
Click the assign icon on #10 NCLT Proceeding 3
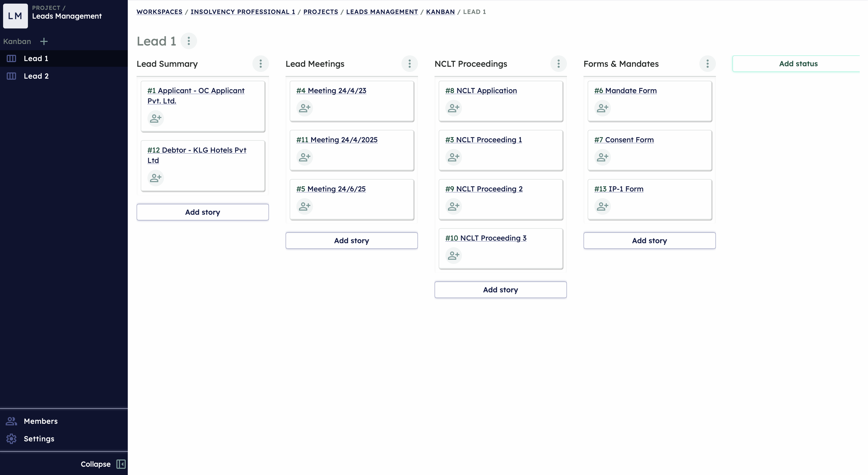[454, 256]
